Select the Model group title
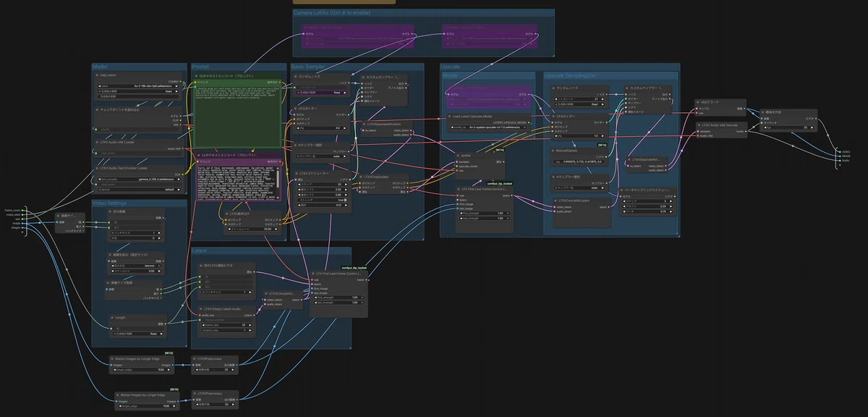The width and height of the screenshot is (868, 417). (x=100, y=67)
